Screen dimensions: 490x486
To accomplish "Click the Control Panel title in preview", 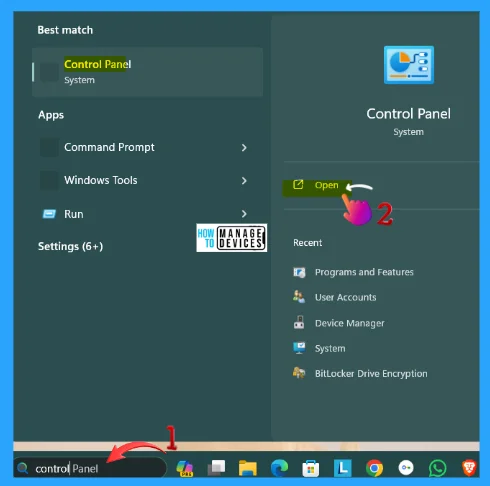I will tap(408, 114).
